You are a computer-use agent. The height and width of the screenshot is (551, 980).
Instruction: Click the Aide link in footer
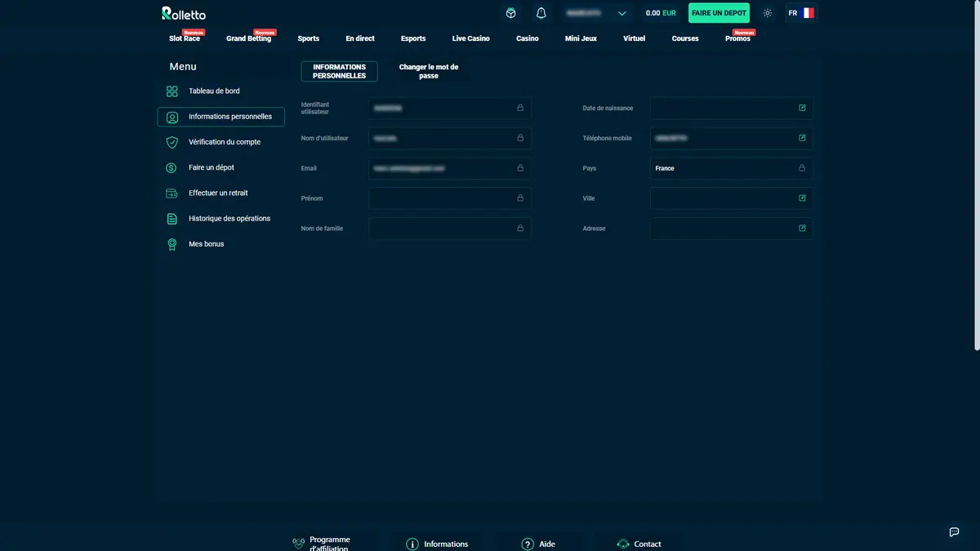coord(539,544)
